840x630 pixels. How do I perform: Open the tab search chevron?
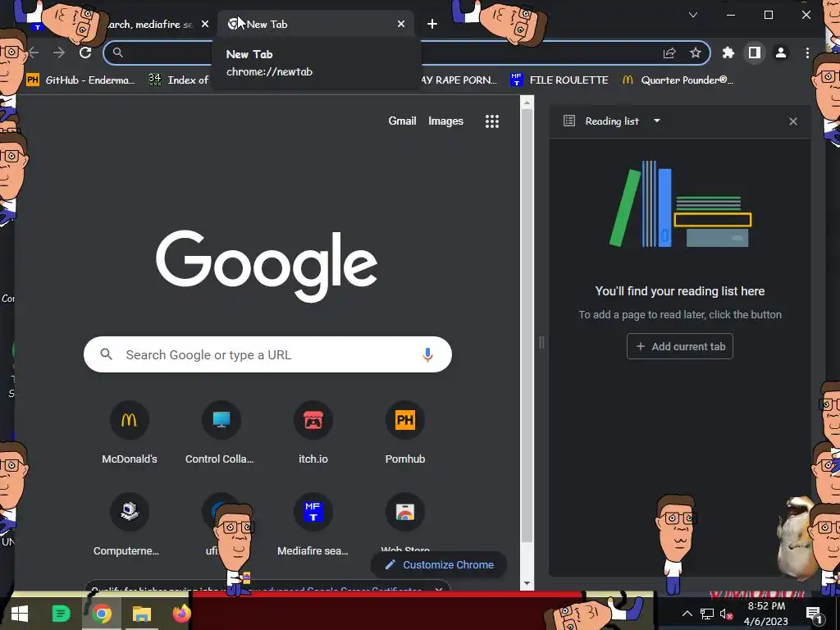coord(692,15)
